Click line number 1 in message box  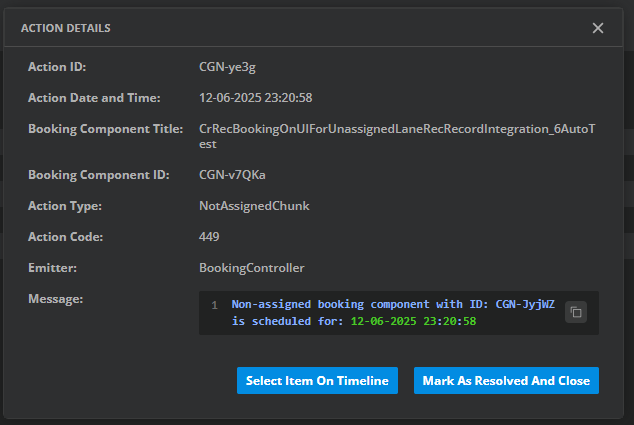click(214, 305)
